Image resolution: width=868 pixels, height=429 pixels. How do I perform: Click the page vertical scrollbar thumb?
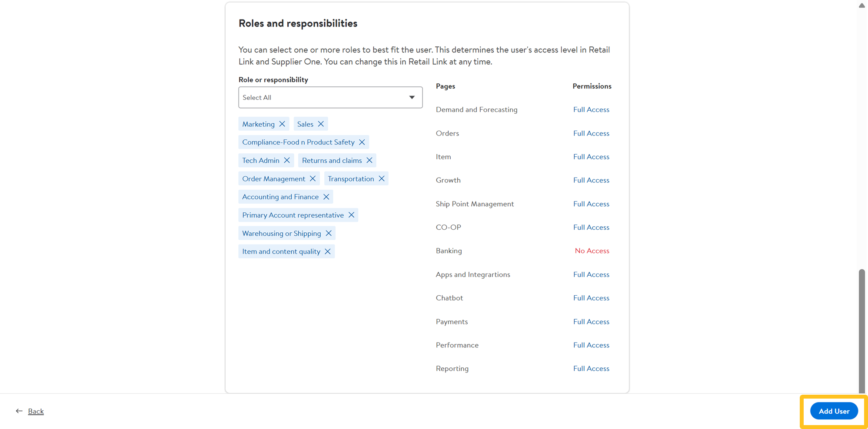pos(861,330)
